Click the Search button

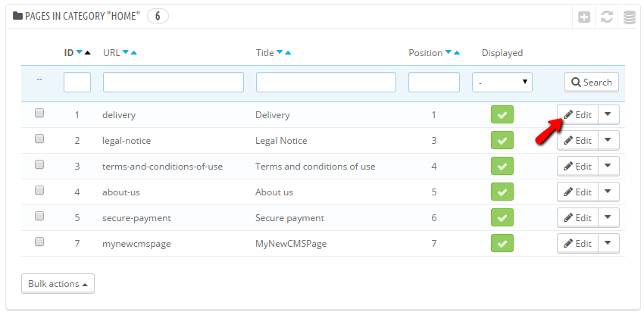pyautogui.click(x=591, y=82)
